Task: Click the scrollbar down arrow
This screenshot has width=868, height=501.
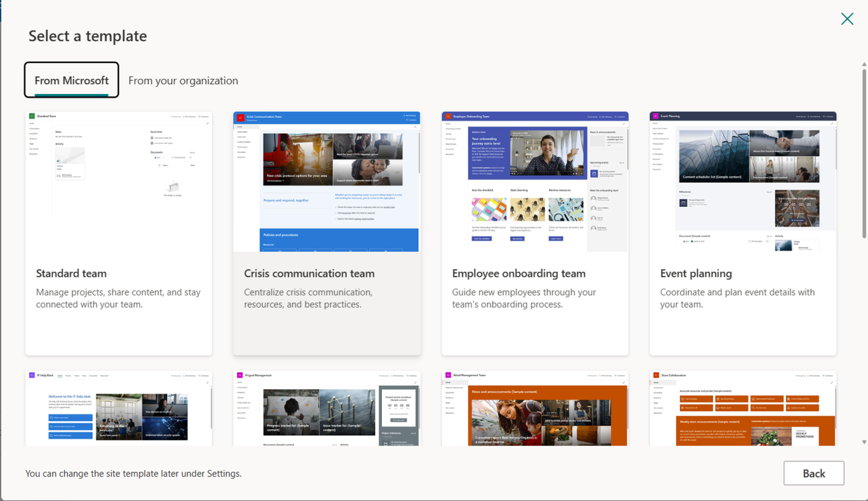Action: [x=864, y=442]
